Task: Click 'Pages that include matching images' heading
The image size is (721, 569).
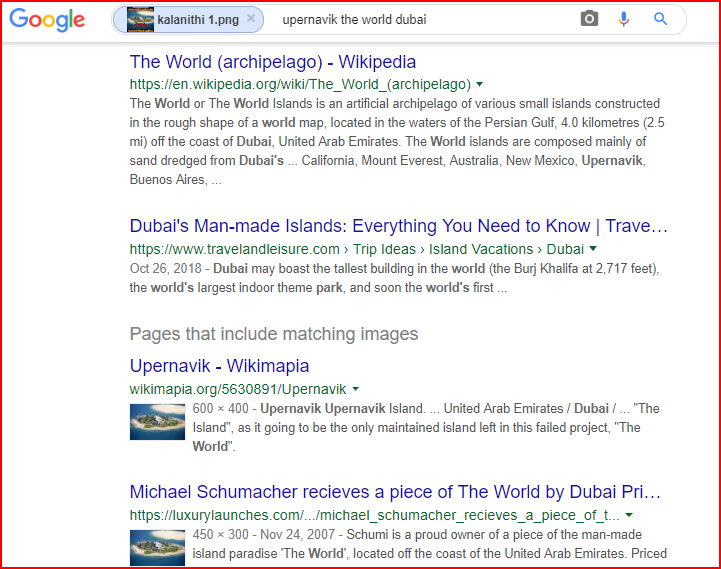Action: [274, 334]
